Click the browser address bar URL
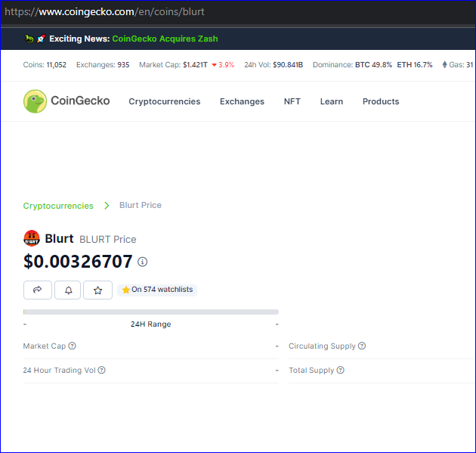 [x=104, y=12]
